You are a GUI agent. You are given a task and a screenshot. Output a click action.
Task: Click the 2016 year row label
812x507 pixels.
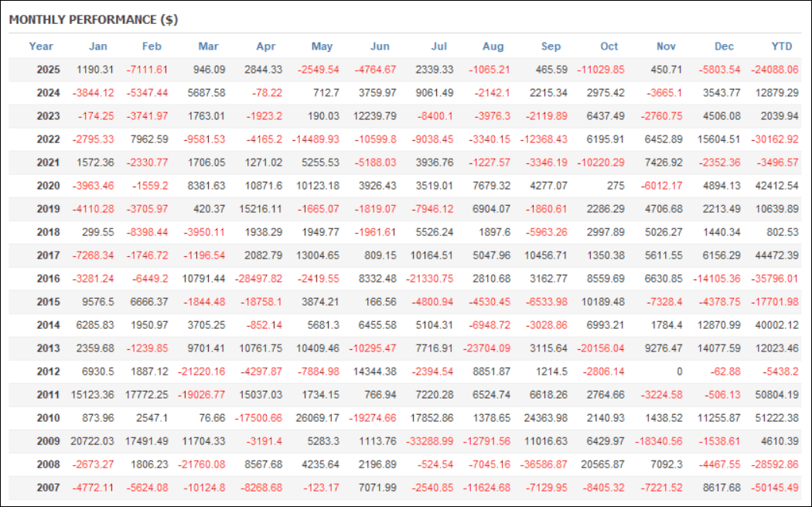click(48, 279)
